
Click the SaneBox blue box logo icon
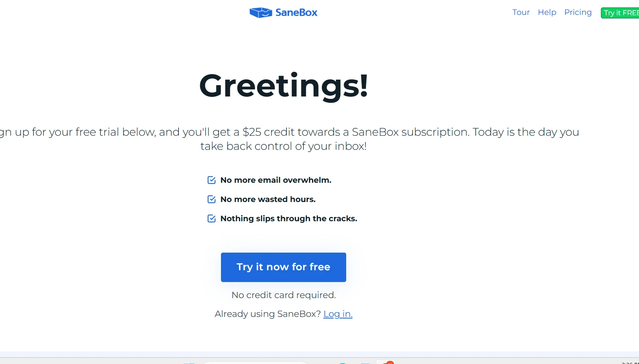261,13
